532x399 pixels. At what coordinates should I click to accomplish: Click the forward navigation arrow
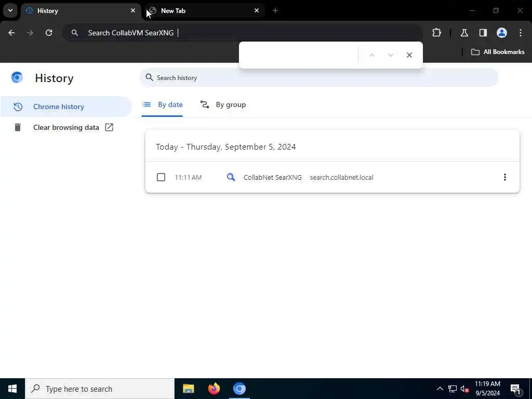point(30,33)
